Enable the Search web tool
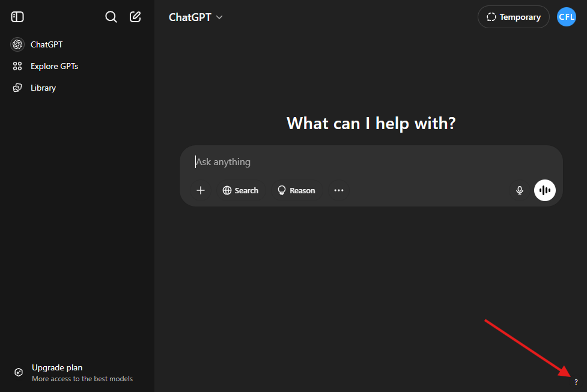 click(241, 190)
